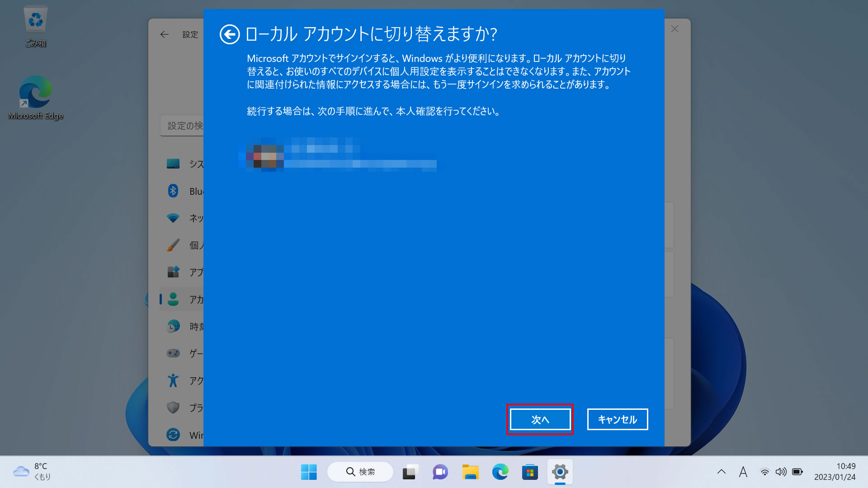
Task: Open the System icon in Settings sidebar
Action: point(173,164)
